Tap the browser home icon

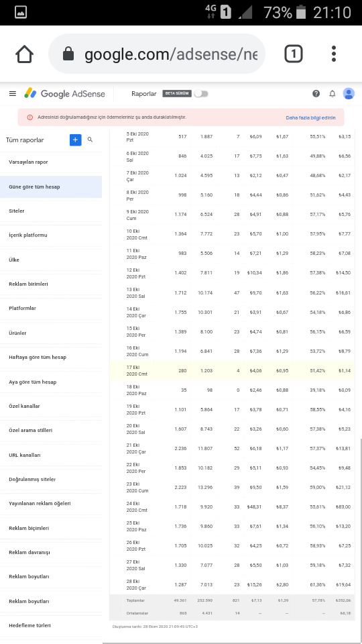click(x=24, y=54)
